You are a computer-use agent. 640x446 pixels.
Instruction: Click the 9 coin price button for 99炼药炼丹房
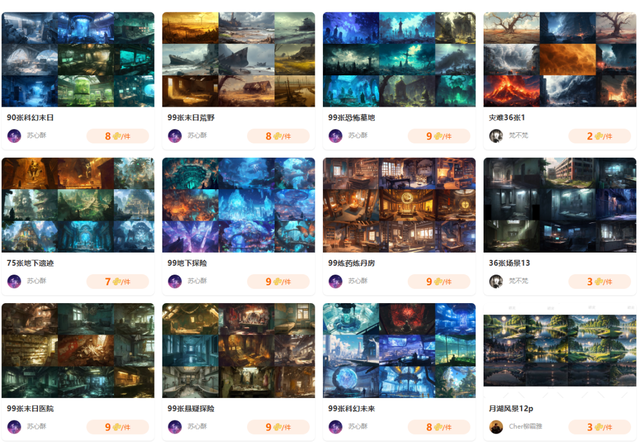coord(439,282)
